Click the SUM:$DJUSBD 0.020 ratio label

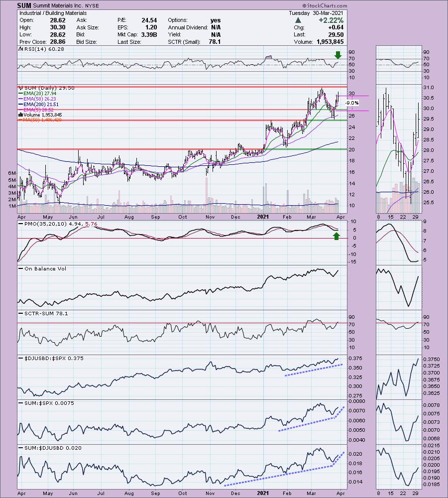53,448
